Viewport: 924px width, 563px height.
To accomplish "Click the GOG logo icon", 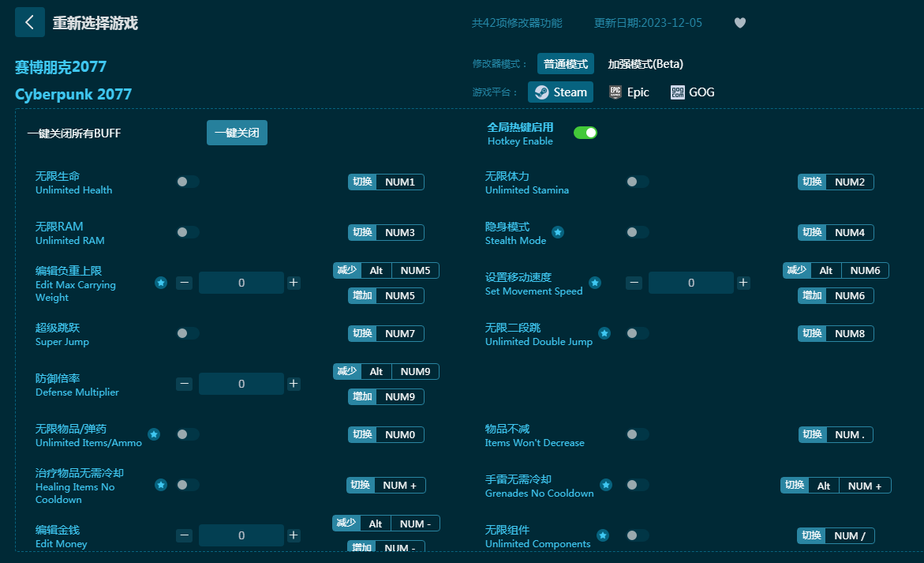I will (678, 92).
